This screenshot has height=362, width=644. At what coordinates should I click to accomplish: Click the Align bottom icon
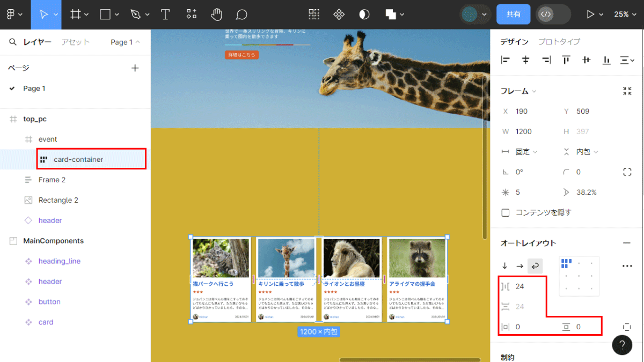(x=606, y=60)
